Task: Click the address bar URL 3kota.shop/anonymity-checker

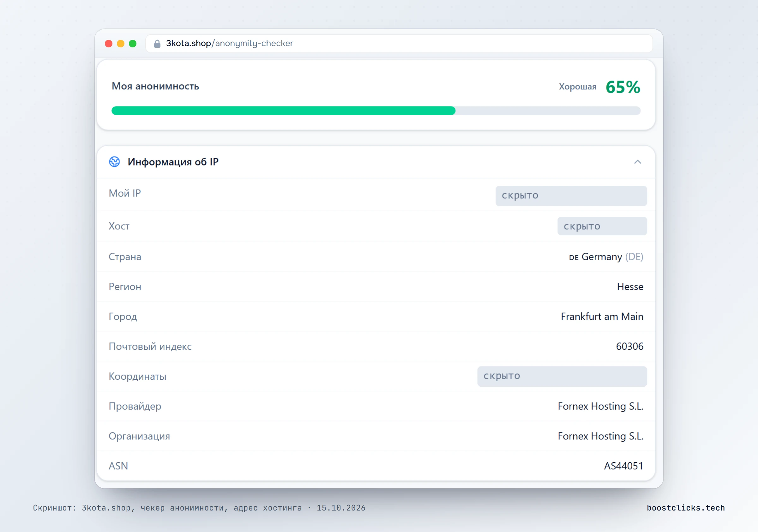Action: pyautogui.click(x=229, y=43)
